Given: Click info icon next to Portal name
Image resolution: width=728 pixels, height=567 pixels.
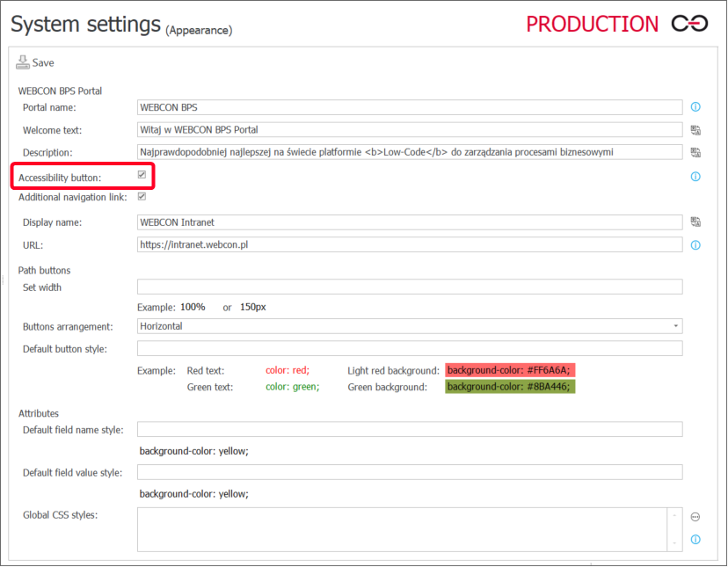Looking at the screenshot, I should tap(695, 107).
